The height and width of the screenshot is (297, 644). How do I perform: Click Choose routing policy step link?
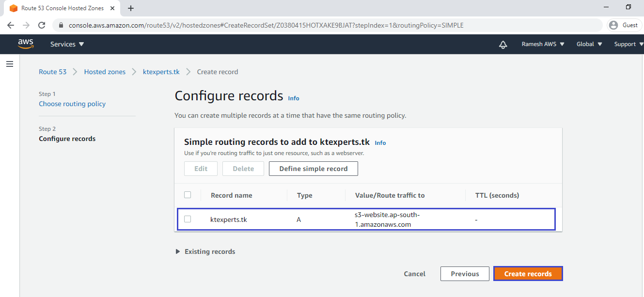(72, 104)
